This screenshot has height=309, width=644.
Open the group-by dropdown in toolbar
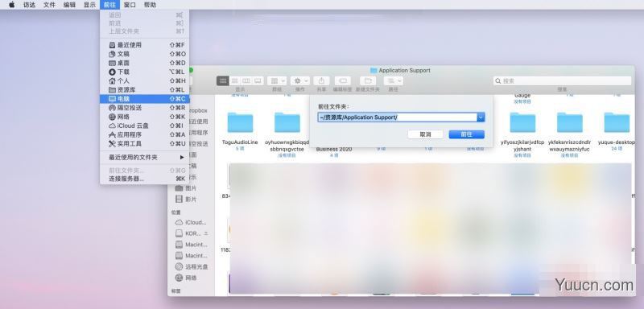coord(277,80)
